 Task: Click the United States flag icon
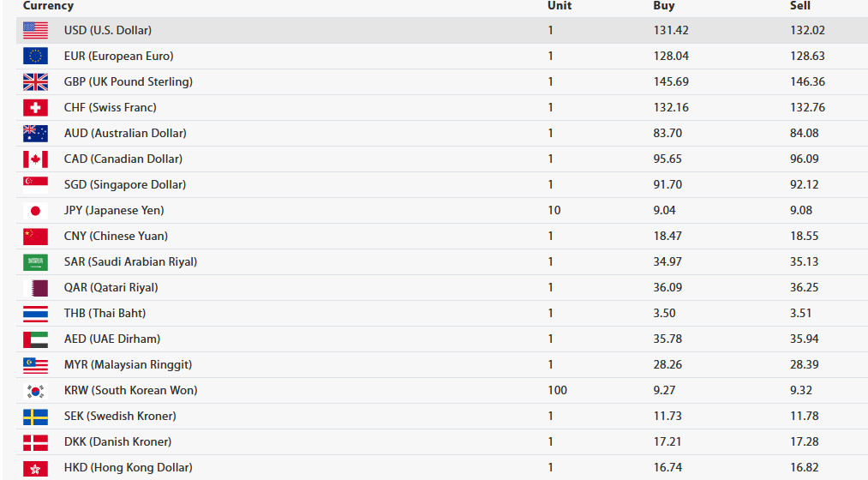[x=35, y=31]
